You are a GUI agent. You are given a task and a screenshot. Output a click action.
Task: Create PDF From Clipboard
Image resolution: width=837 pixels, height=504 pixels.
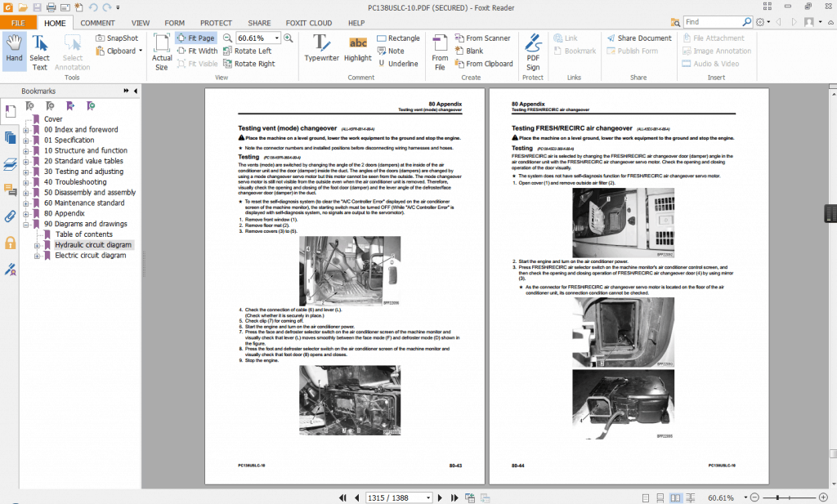[x=484, y=64]
